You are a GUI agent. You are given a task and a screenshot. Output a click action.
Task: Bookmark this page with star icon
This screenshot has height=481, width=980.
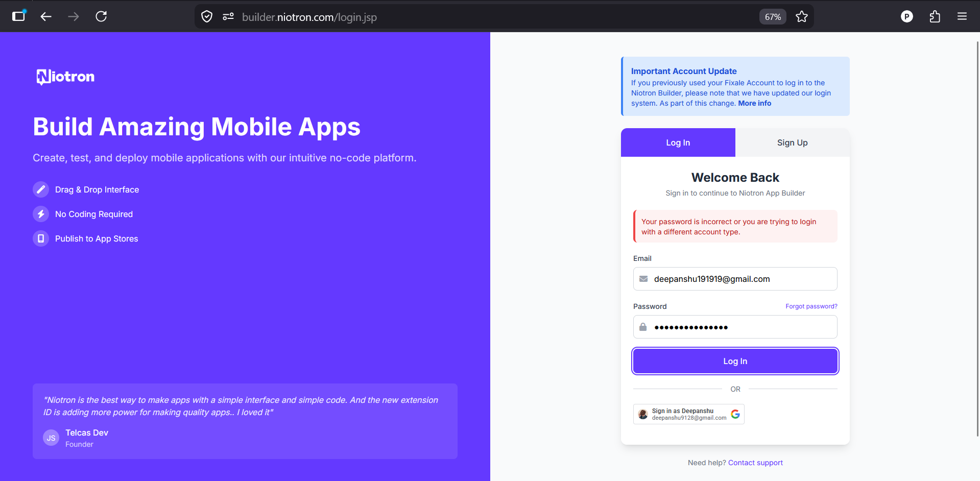tap(802, 17)
